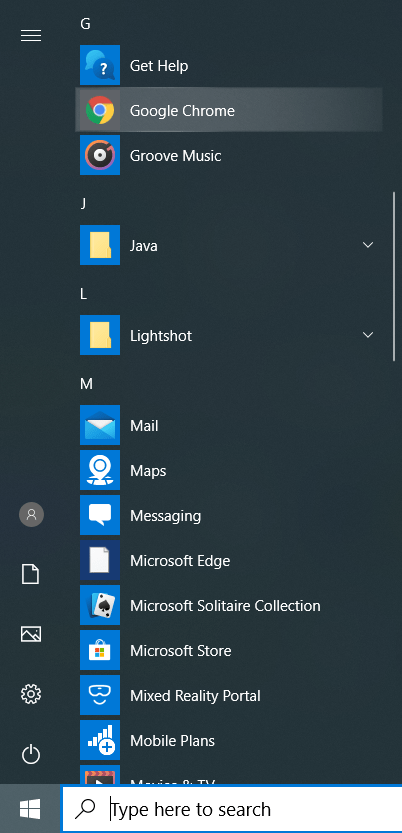Jump using the M letter header
Image resolution: width=402 pixels, height=833 pixels.
tap(86, 384)
